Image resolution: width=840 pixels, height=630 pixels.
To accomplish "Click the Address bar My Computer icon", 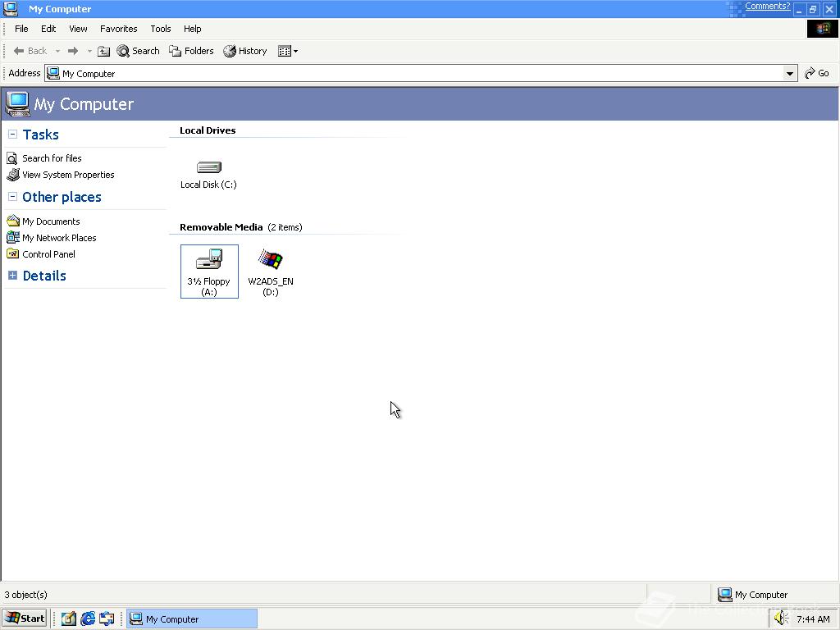I will pyautogui.click(x=53, y=73).
